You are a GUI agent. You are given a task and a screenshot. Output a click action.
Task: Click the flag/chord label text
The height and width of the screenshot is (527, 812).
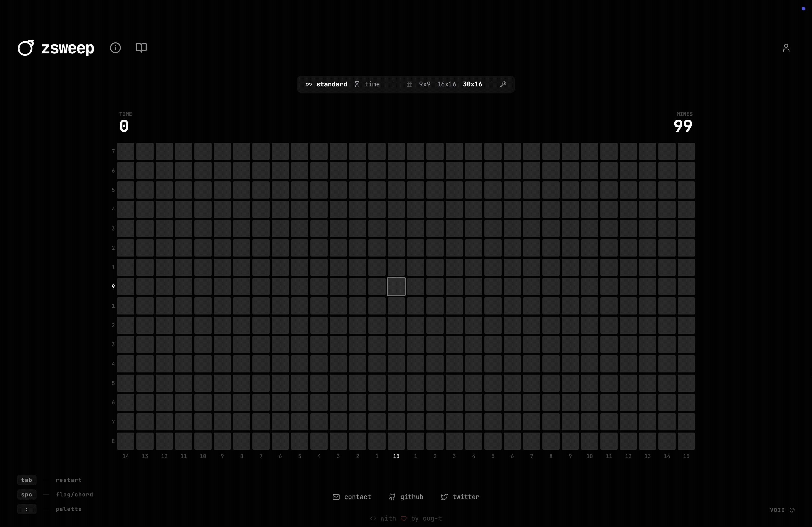74,495
